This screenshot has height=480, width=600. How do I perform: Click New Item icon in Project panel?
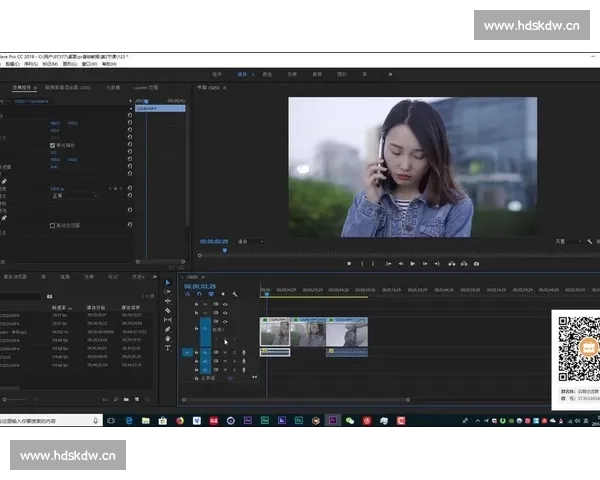coord(137,400)
